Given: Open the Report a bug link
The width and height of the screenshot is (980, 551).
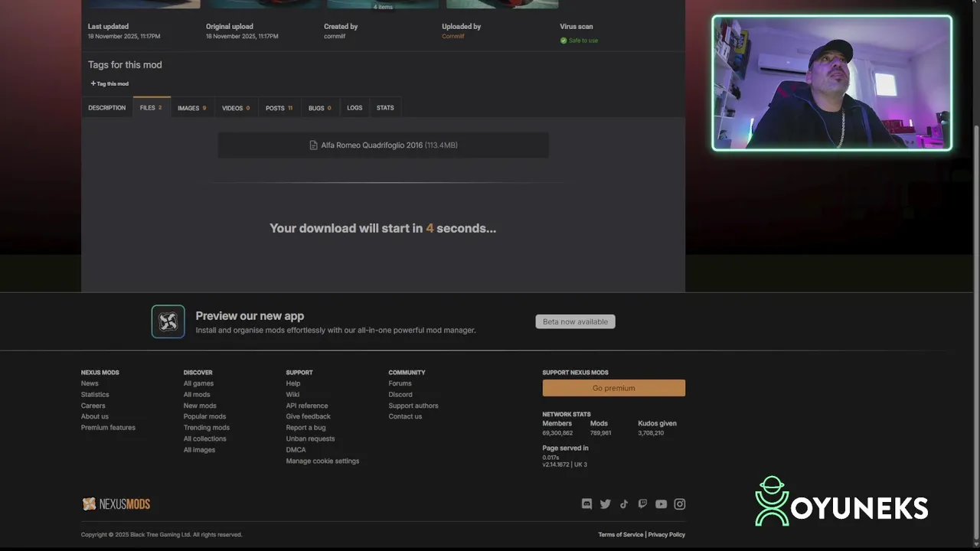Looking at the screenshot, I should pos(305,428).
